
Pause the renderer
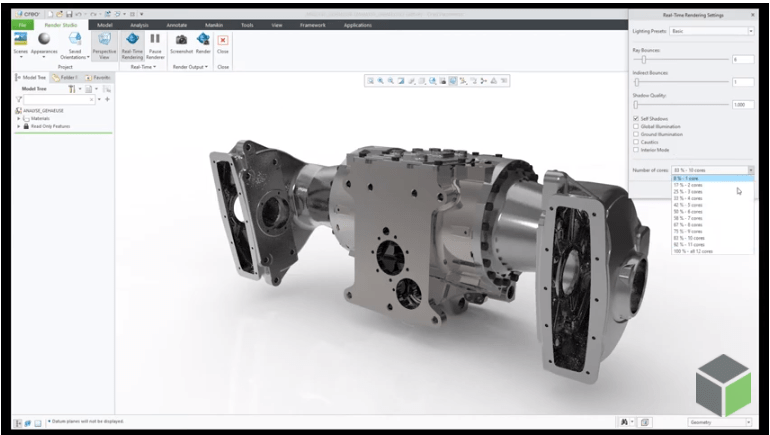(155, 39)
